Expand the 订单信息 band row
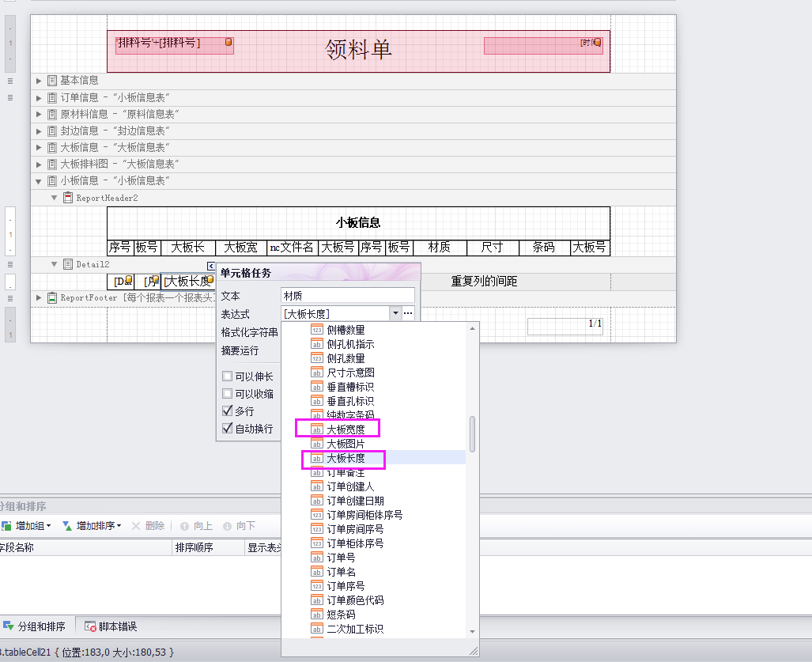 click(39, 97)
